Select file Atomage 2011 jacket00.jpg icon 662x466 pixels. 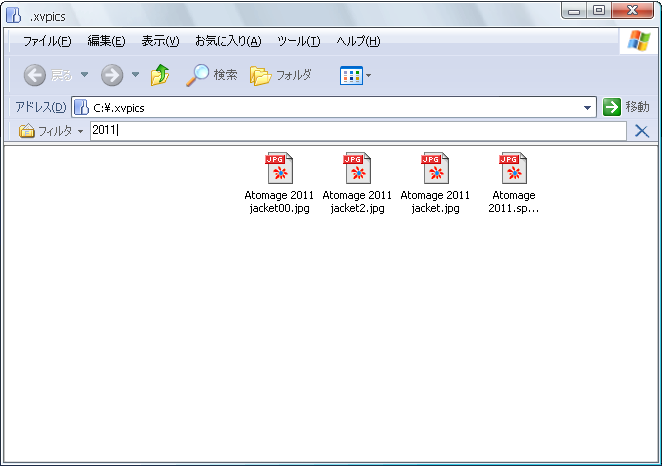tap(279, 168)
